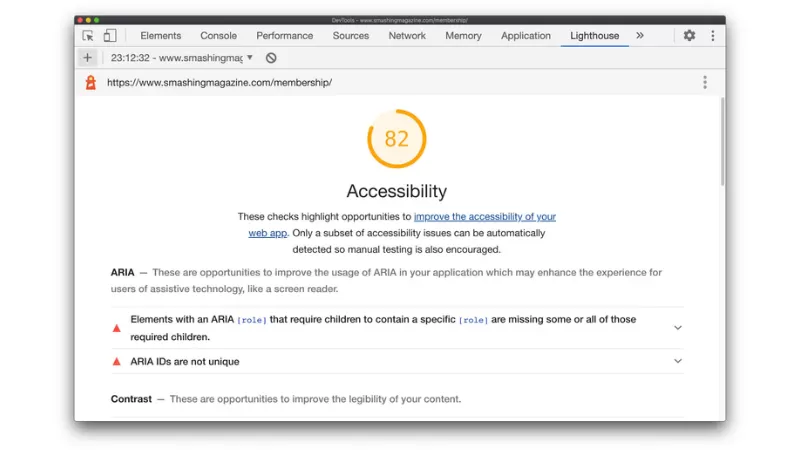Close the DevTools window red button
This screenshot has height=450, width=800.
(x=80, y=20)
